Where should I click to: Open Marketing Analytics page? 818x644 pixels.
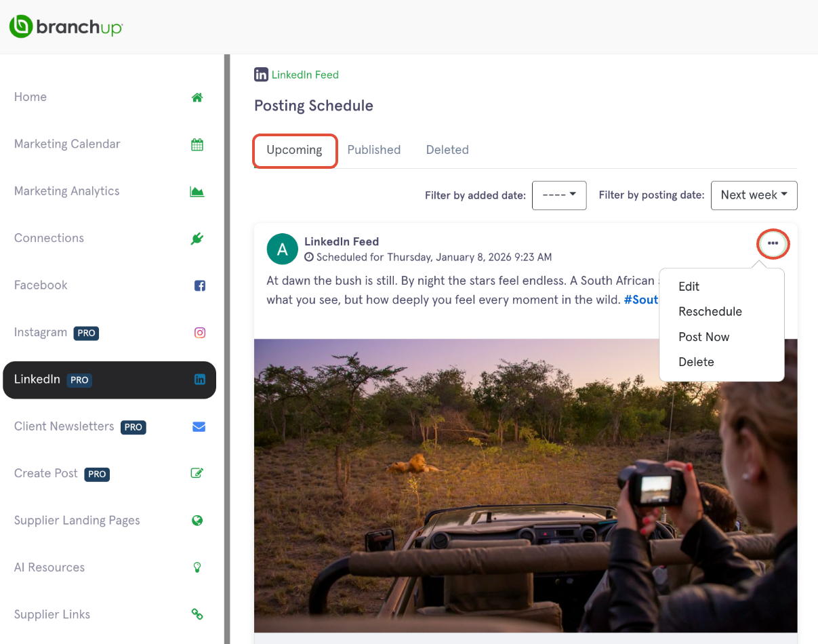[109, 191]
